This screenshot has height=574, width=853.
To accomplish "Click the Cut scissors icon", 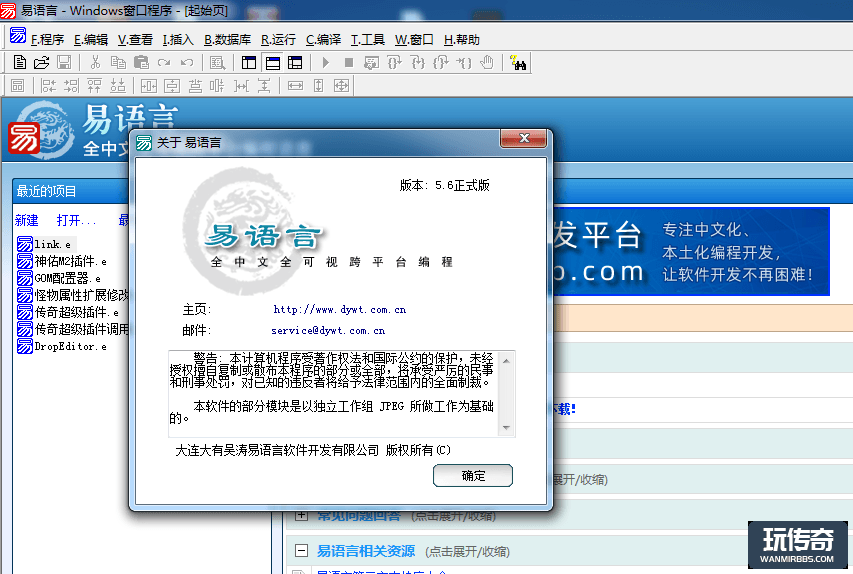I will (95, 63).
